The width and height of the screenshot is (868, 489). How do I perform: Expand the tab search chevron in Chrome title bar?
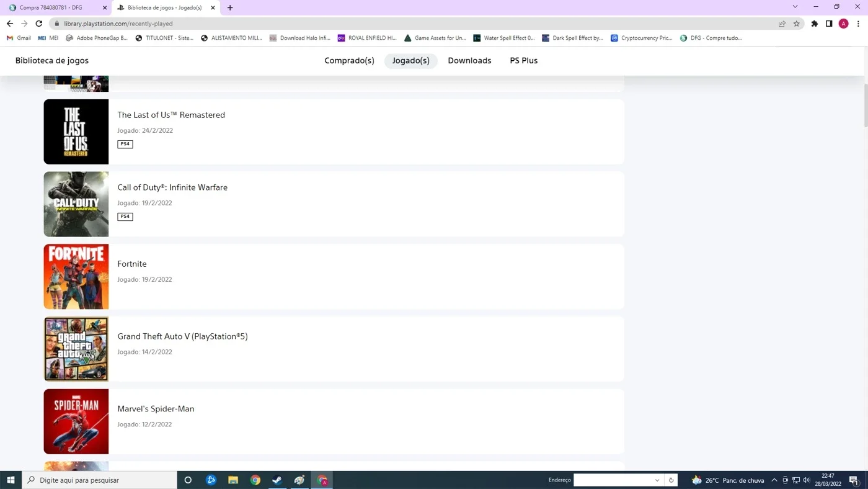pyautogui.click(x=795, y=7)
